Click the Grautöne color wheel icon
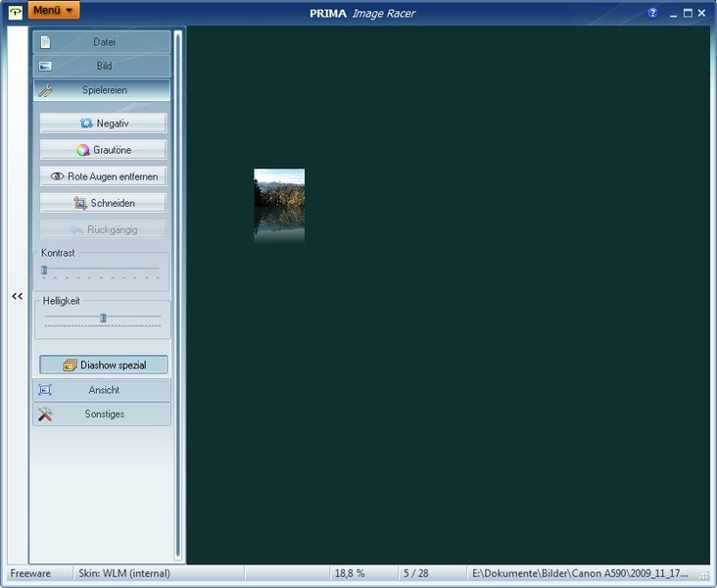This screenshot has height=588, width=717. point(83,150)
